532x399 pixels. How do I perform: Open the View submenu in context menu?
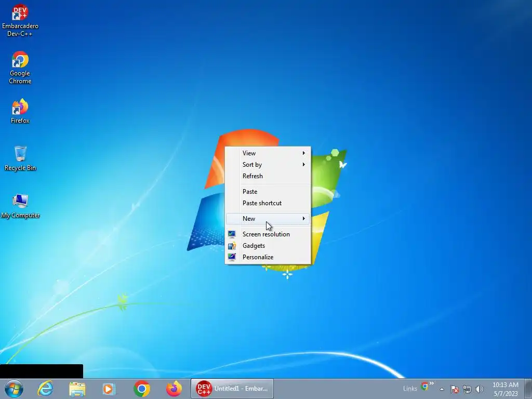pos(268,153)
